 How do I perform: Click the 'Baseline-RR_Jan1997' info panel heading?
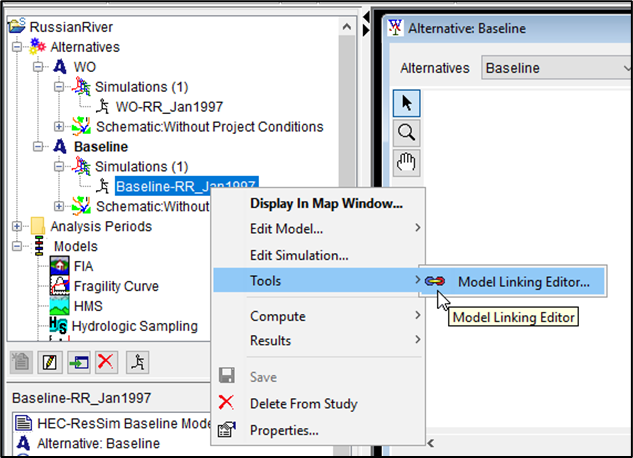(81, 398)
